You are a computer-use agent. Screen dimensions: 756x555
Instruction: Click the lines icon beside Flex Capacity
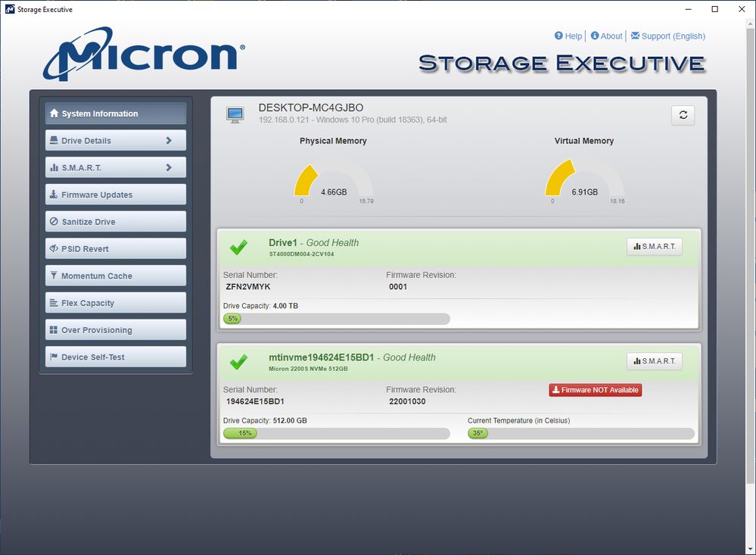click(54, 303)
